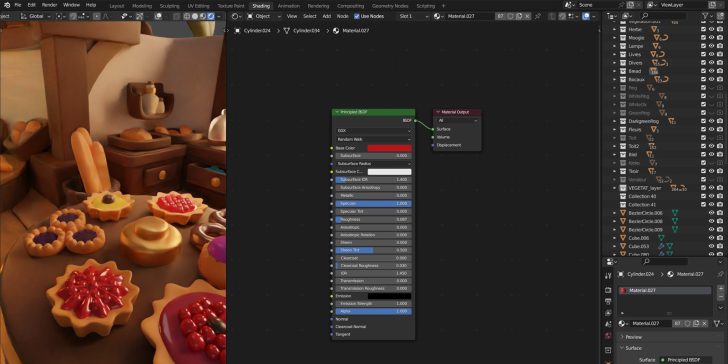Select Material.027 slot in material list

pyautogui.click(x=664, y=291)
